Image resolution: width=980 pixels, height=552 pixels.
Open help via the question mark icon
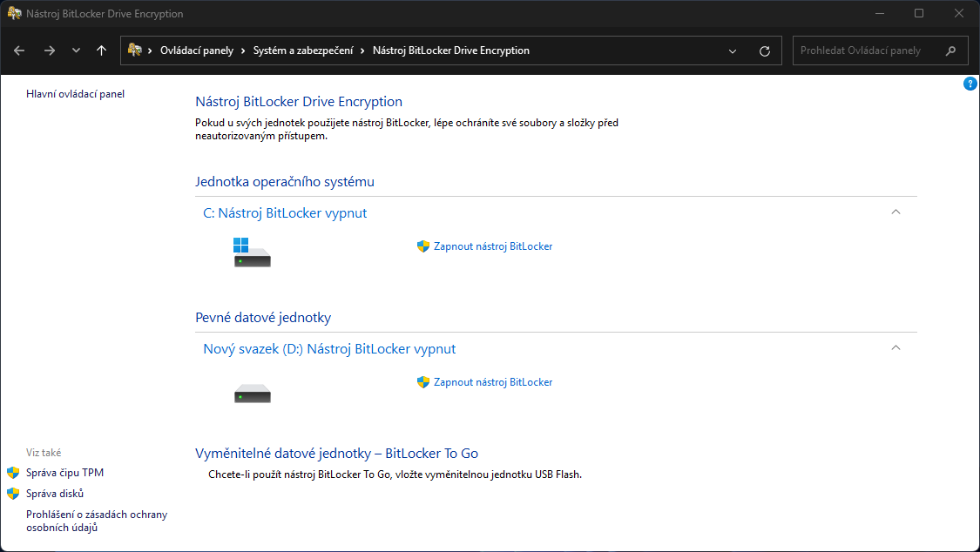(x=970, y=84)
